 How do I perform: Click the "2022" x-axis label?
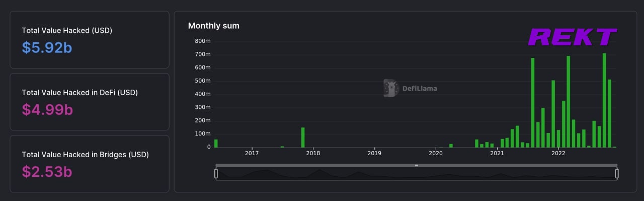(x=558, y=153)
